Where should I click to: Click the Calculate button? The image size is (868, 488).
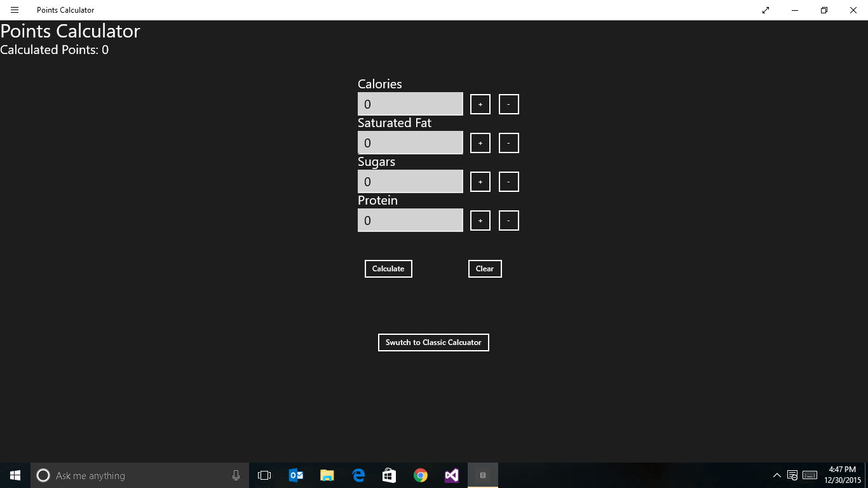point(388,269)
